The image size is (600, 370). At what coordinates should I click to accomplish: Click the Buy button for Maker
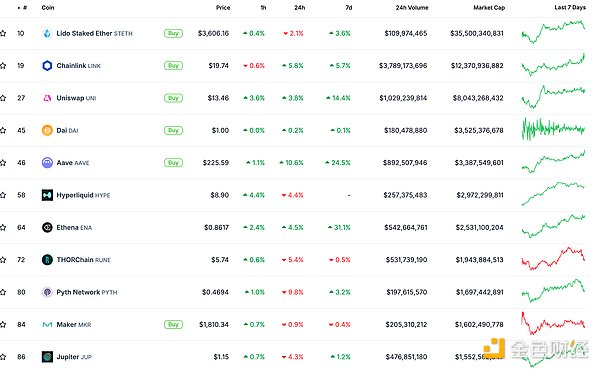(x=173, y=324)
